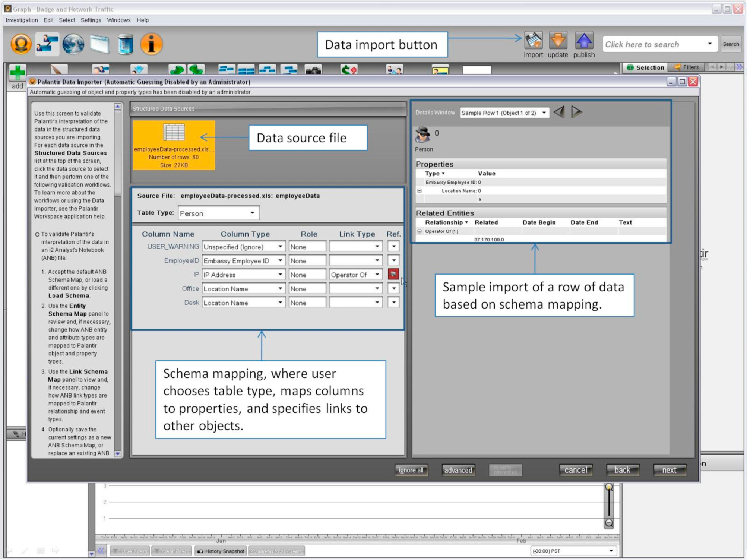This screenshot has height=560, width=747.
Task: Open the Edit menu
Action: [48, 20]
